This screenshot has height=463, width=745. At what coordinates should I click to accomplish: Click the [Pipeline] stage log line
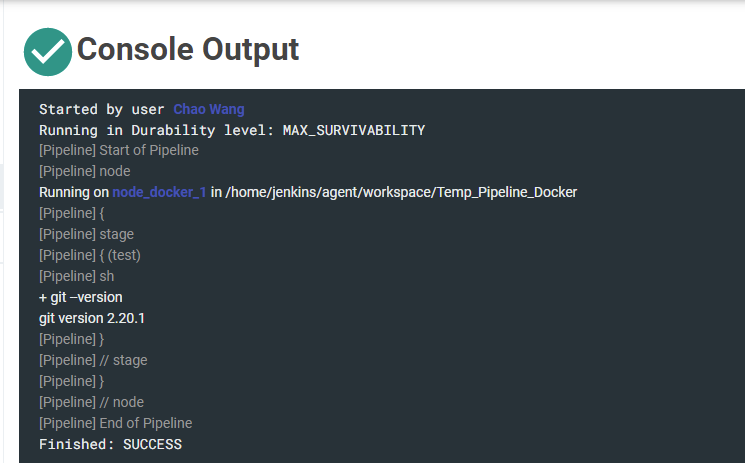pos(86,234)
